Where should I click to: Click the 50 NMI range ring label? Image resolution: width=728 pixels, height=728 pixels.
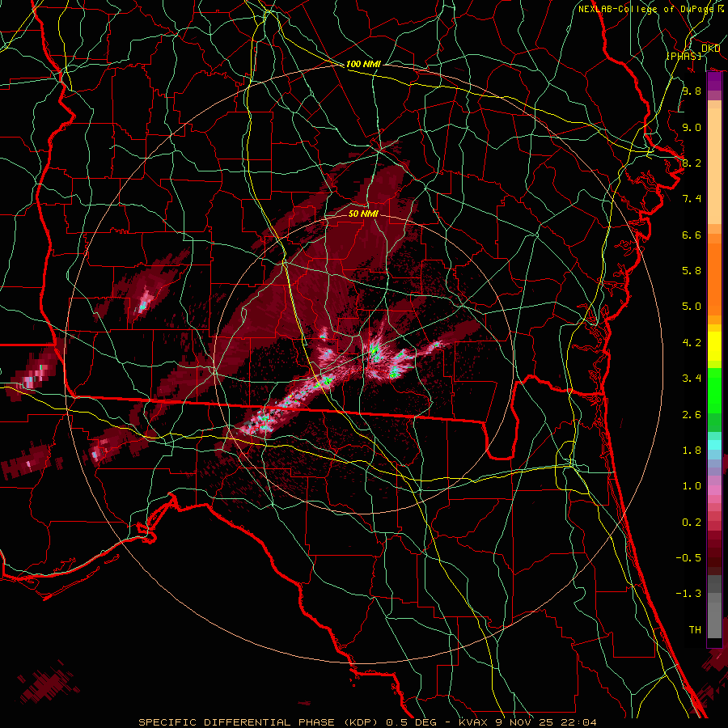363,214
